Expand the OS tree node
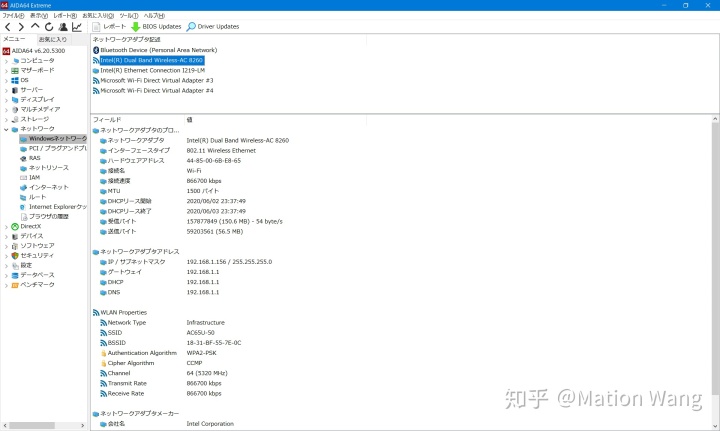This screenshot has height=431, width=720. pyautogui.click(x=6, y=80)
